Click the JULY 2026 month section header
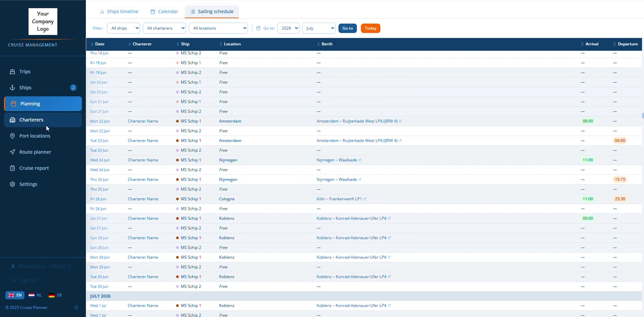This screenshot has height=317, width=644. [x=364, y=296]
